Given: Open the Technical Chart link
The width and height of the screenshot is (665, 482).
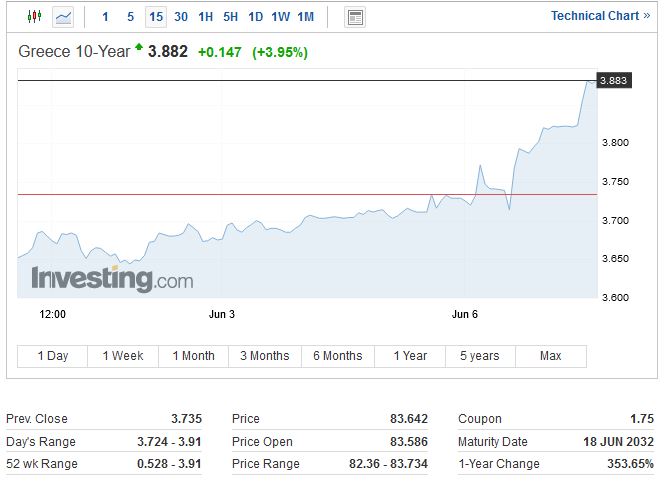Looking at the screenshot, I should click(x=600, y=16).
